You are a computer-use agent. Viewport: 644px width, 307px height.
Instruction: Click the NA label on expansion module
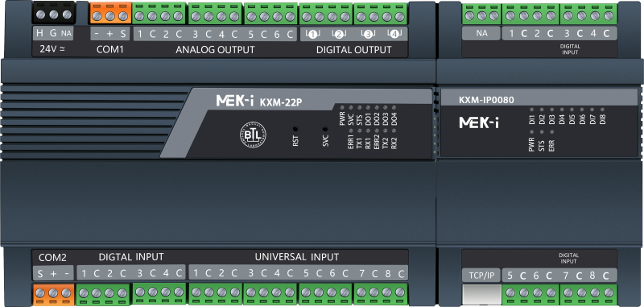[481, 34]
